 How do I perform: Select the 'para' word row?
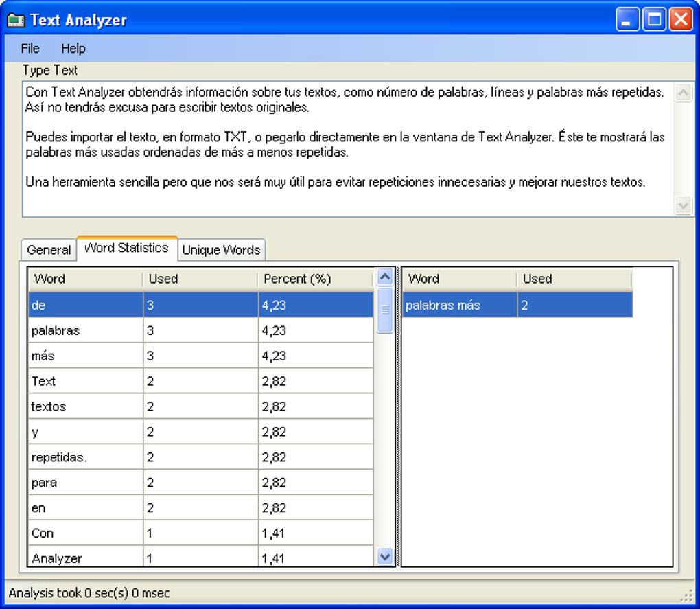[201, 482]
